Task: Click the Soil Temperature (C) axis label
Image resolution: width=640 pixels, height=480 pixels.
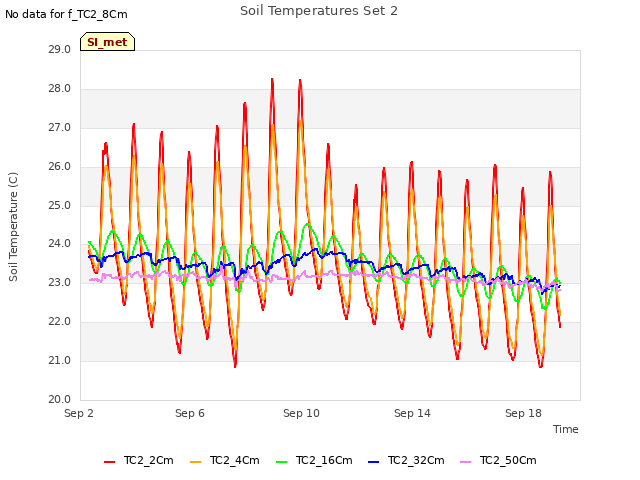Action: pyautogui.click(x=13, y=227)
